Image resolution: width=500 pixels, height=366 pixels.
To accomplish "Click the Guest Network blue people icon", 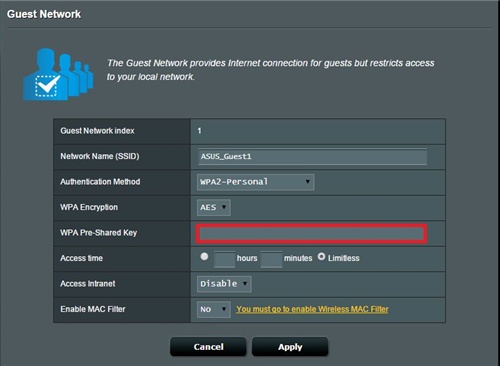I will [58, 74].
